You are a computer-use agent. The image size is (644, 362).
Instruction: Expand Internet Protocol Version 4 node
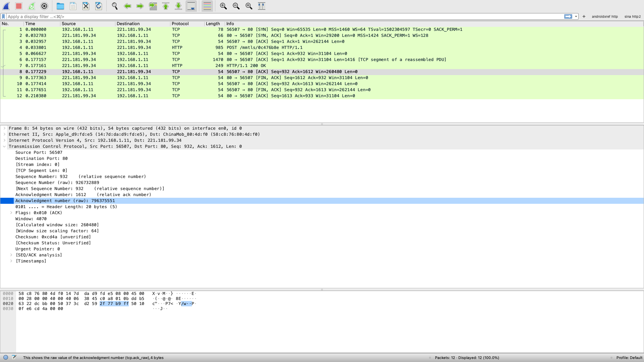(x=4, y=140)
